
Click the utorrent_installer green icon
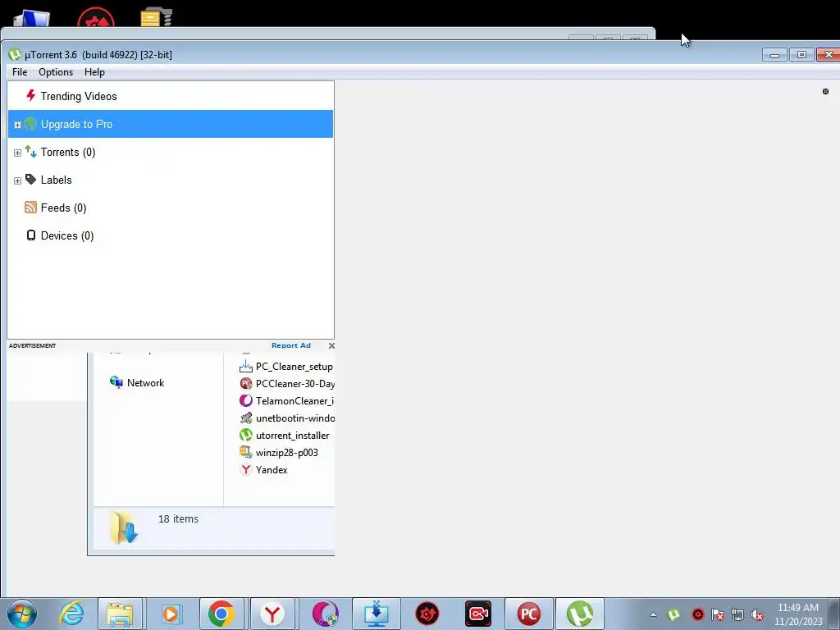click(x=246, y=435)
